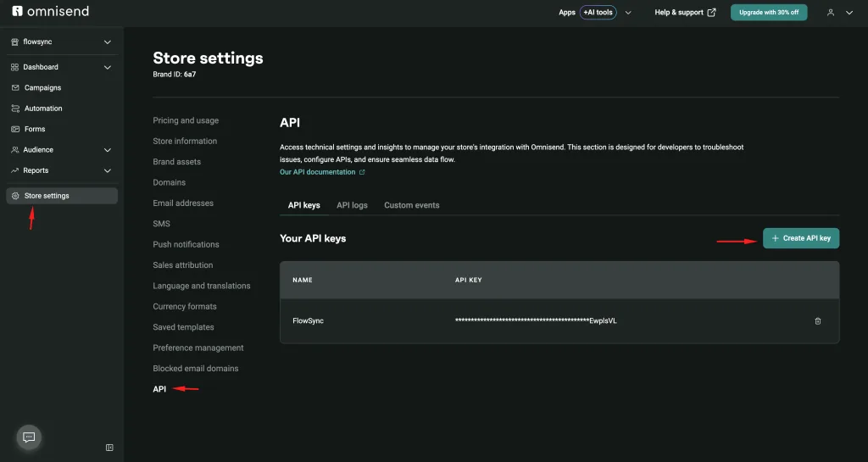Go to Currency formats settings
The width and height of the screenshot is (868, 462).
(x=184, y=307)
